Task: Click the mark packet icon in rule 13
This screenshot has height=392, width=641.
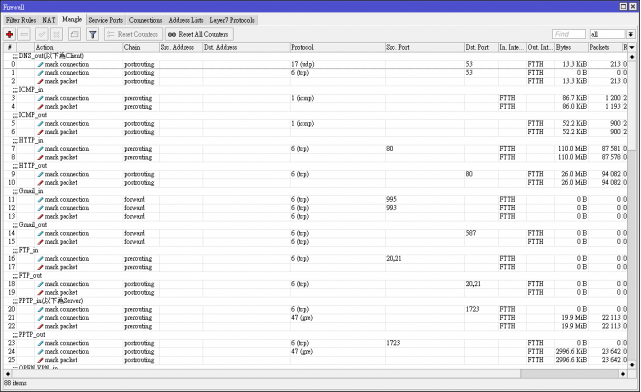Action: coord(40,217)
